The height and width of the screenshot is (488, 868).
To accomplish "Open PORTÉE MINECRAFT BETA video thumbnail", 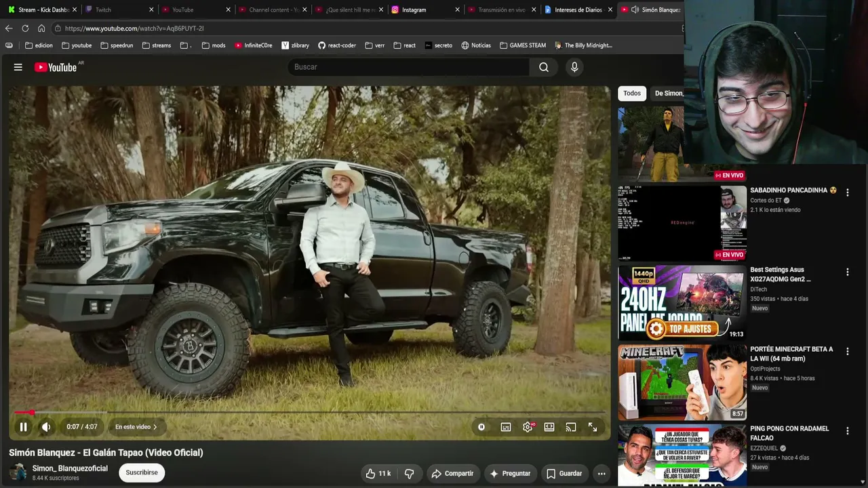I will click(682, 382).
